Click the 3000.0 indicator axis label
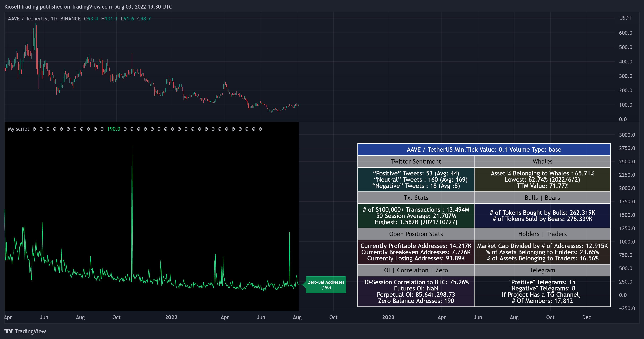Viewport: 644px width, 339px height. point(627,135)
